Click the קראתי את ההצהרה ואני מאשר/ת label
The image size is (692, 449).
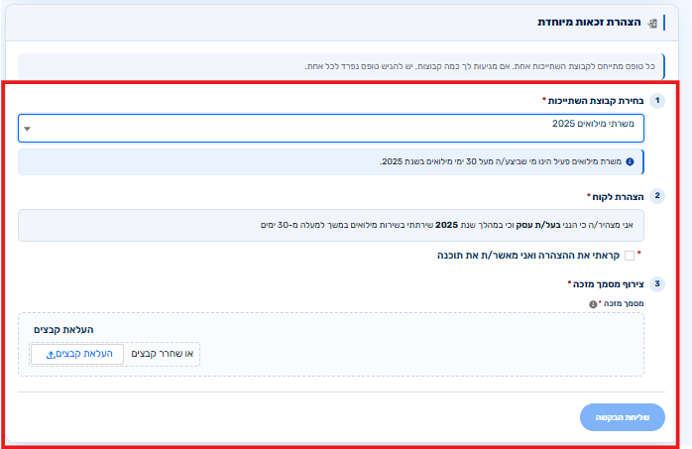528,256
